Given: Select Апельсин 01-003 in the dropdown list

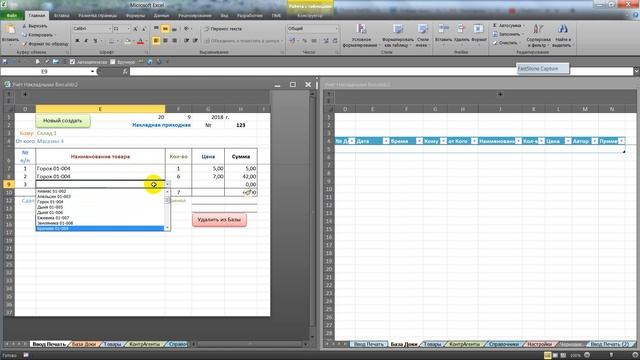Looking at the screenshot, I should (100, 196).
